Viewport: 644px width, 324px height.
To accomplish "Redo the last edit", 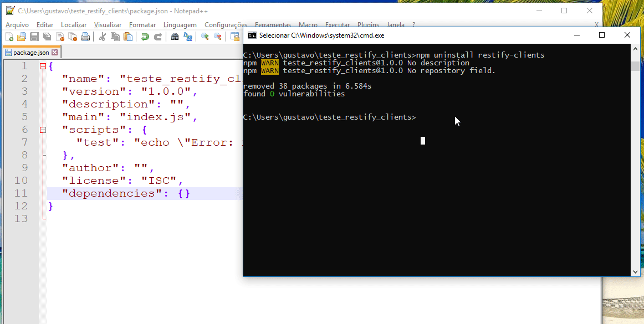I will (159, 37).
